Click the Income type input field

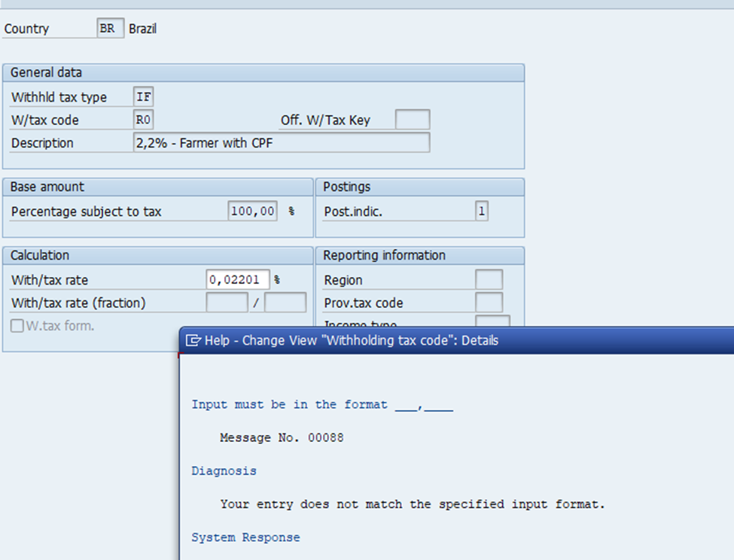point(492,321)
